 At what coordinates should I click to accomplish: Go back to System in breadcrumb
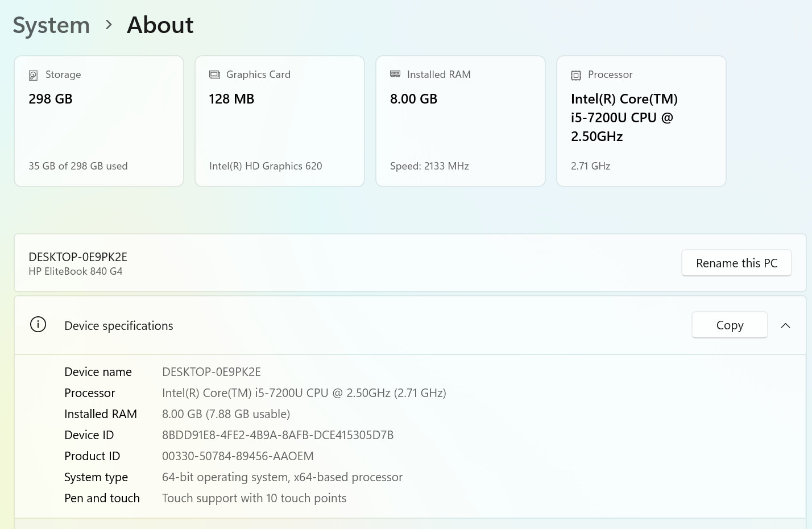[x=51, y=25]
